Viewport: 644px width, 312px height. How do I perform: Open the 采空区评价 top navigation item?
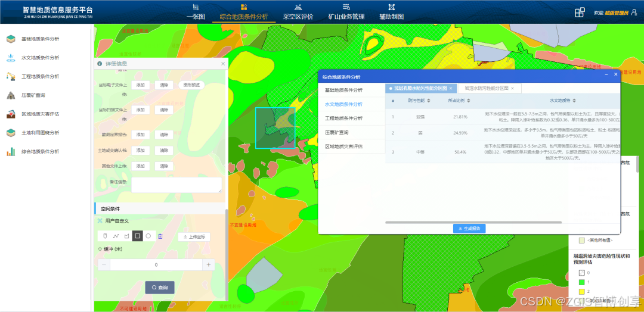[x=298, y=13]
